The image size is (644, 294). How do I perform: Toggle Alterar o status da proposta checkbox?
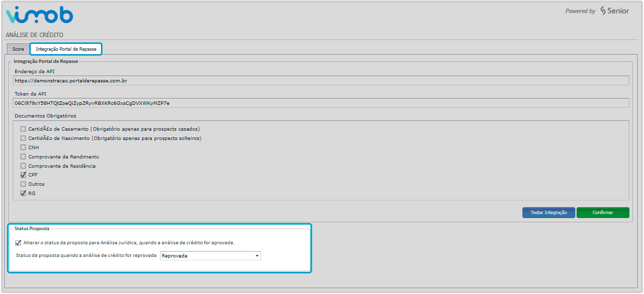[18, 242]
